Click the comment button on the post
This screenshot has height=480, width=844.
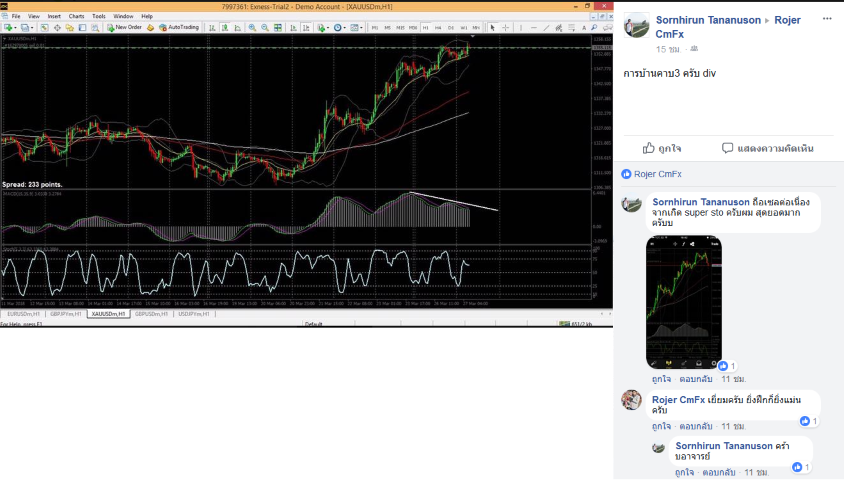click(768, 148)
